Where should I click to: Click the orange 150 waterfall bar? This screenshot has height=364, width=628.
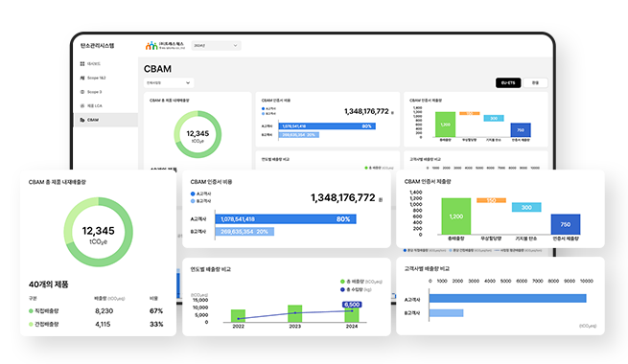(491, 200)
